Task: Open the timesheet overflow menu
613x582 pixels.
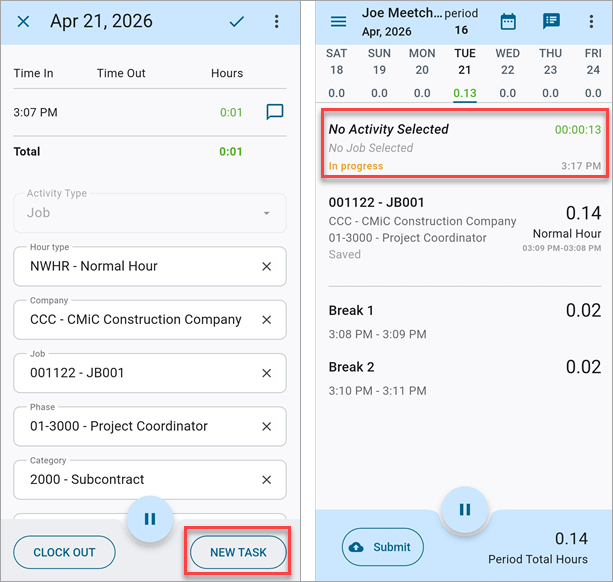Action: coord(591,21)
